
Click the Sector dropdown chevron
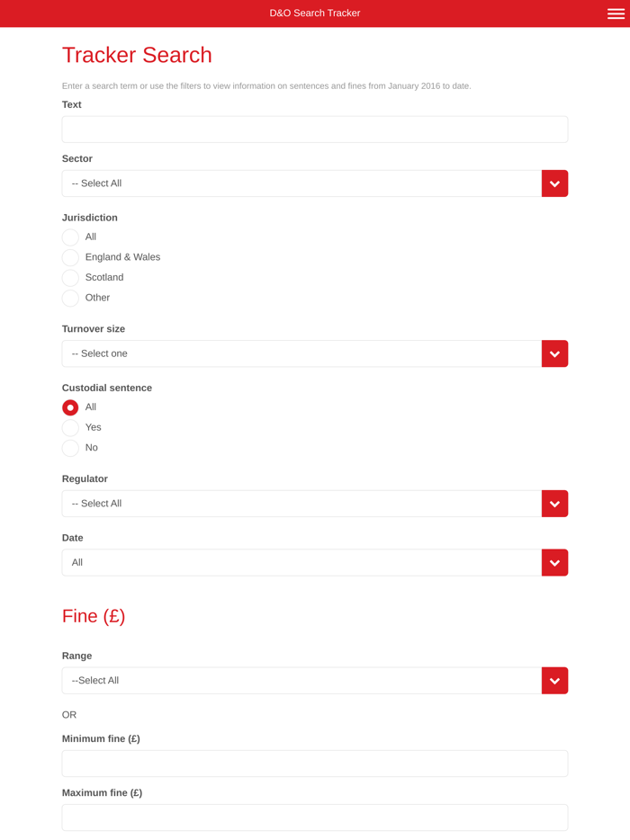(554, 183)
